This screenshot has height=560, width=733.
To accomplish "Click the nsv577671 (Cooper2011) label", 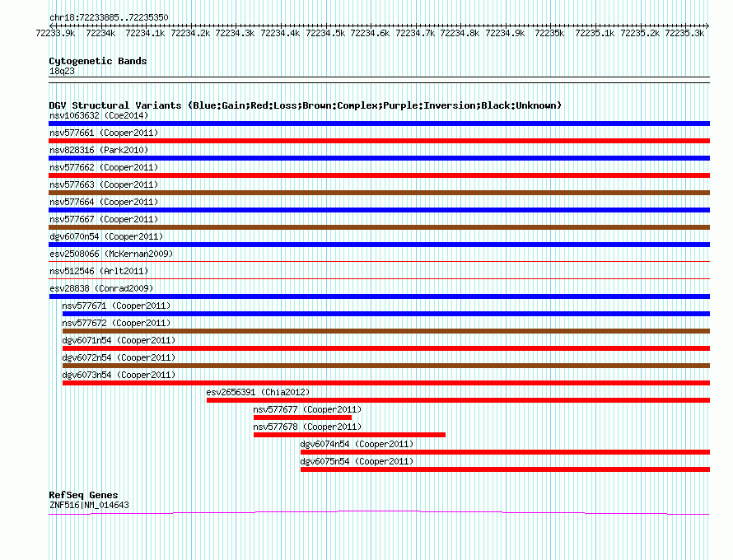I will (116, 306).
